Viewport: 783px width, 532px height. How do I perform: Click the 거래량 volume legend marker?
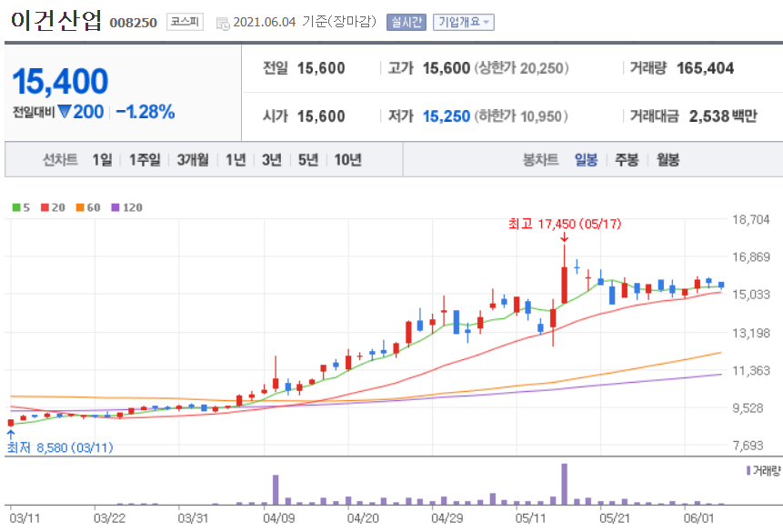point(748,470)
